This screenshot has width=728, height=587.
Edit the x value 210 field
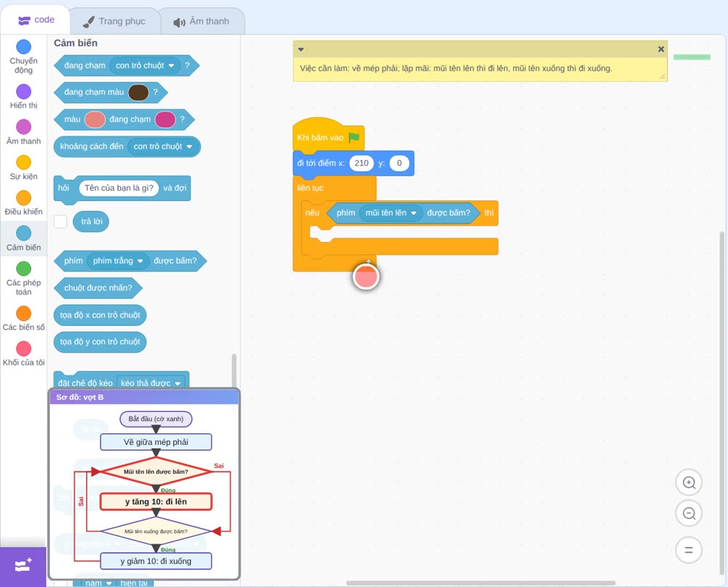[x=361, y=163]
